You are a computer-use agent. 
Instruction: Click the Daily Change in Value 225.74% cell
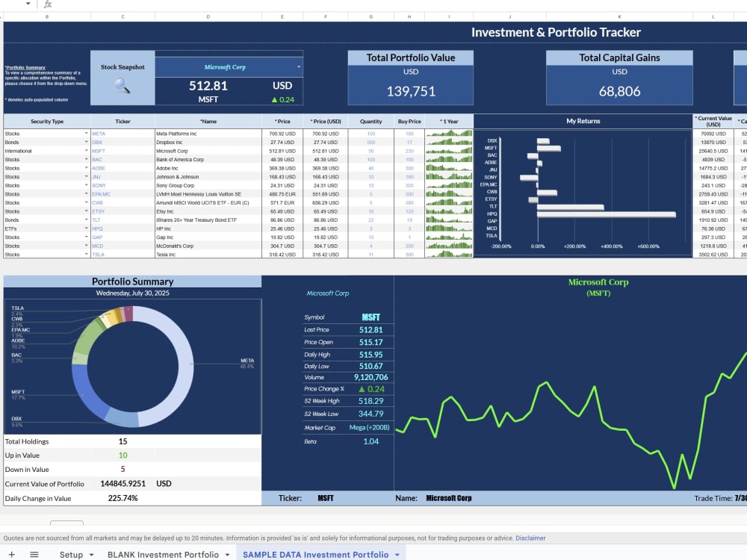click(x=123, y=498)
